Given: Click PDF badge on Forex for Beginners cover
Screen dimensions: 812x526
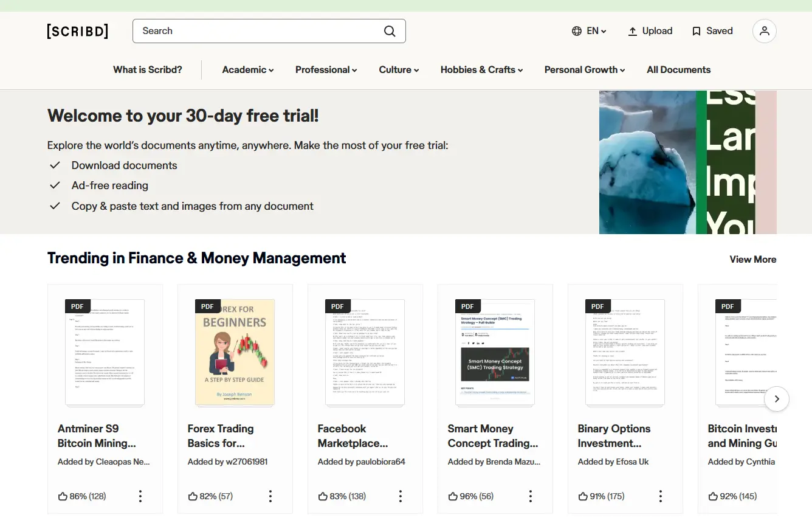Looking at the screenshot, I should tap(208, 306).
